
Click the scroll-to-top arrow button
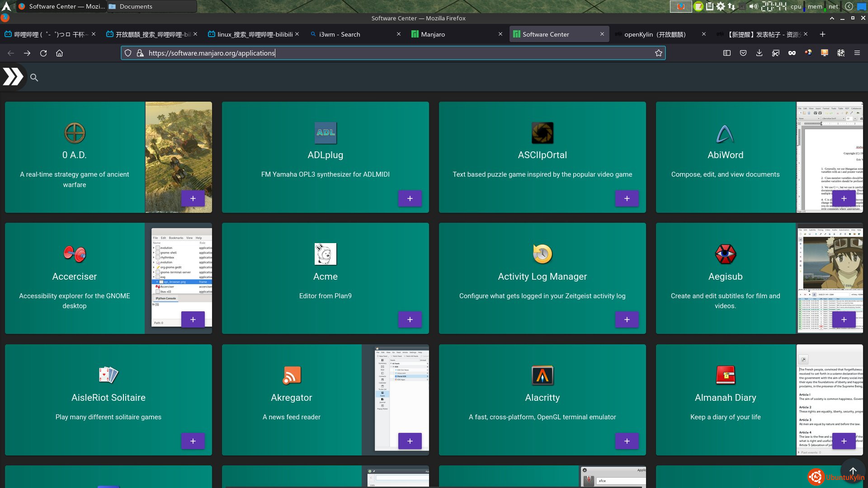(853, 471)
